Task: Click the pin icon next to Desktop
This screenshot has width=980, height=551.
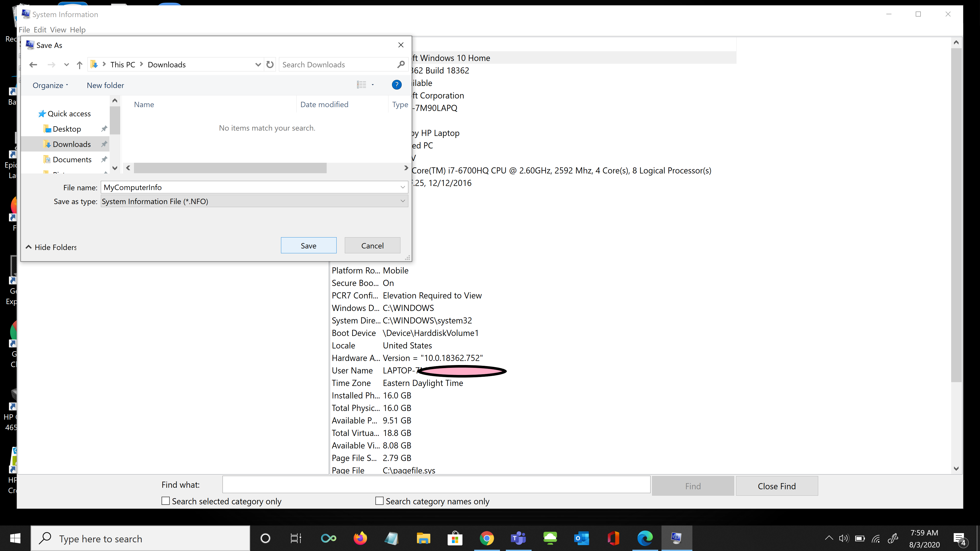Action: click(104, 129)
